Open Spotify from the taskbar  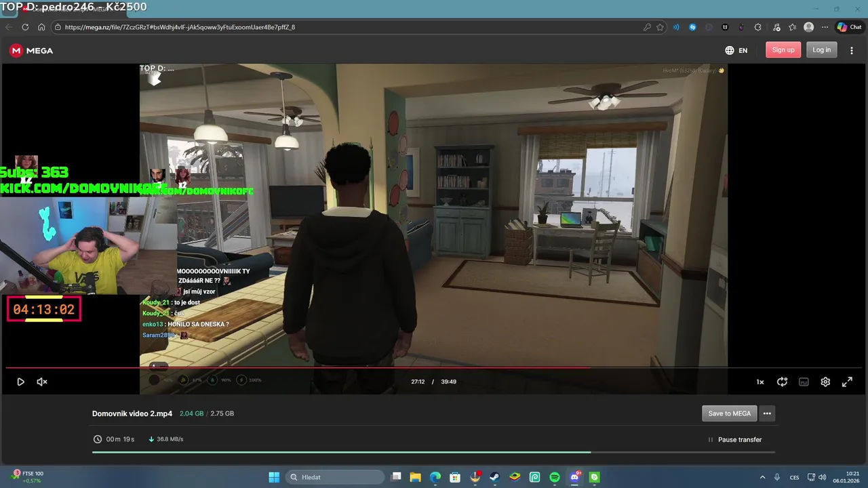(554, 477)
